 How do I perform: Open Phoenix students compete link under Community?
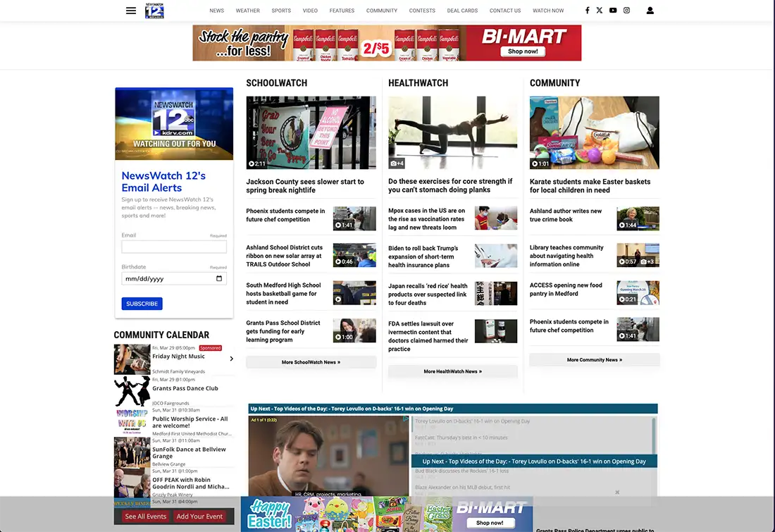click(569, 326)
